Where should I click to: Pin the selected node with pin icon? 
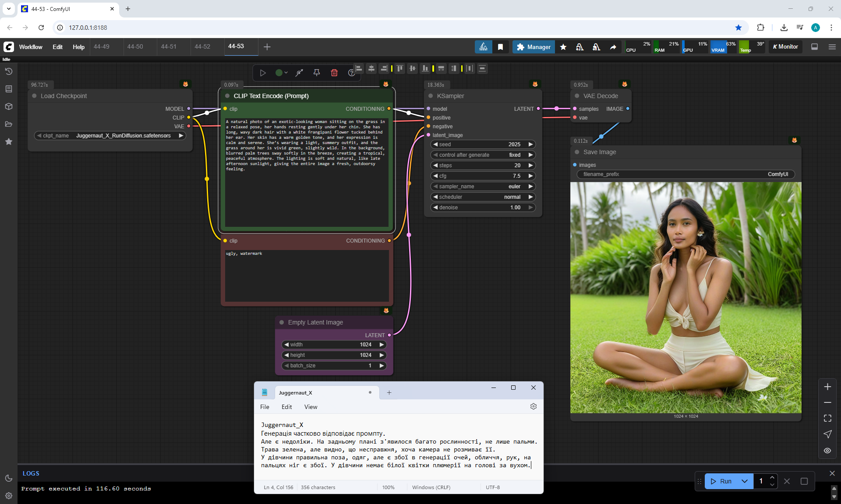(317, 73)
